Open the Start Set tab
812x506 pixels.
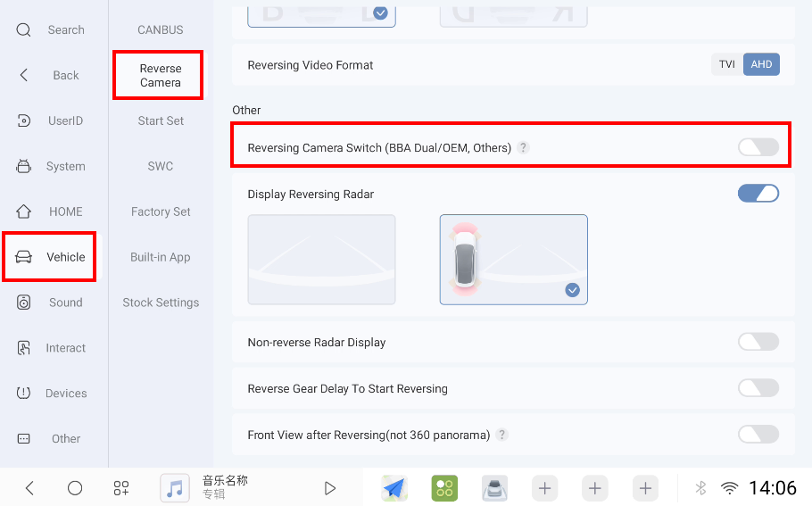tap(161, 120)
